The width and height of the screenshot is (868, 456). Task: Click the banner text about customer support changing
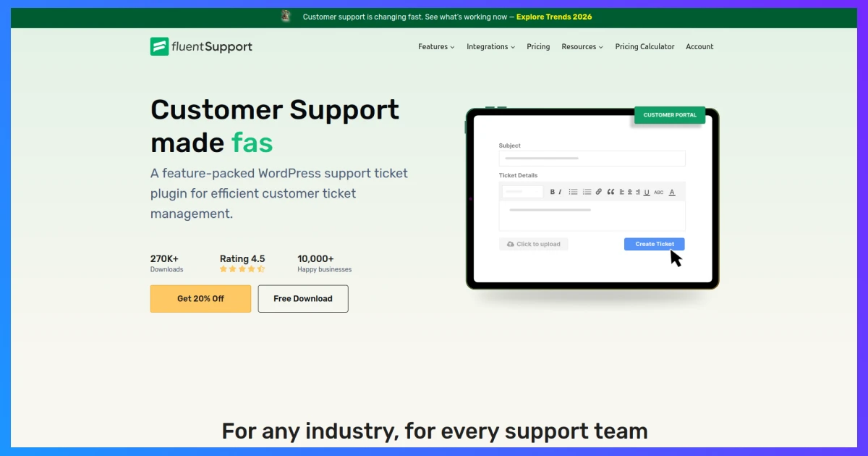409,17
